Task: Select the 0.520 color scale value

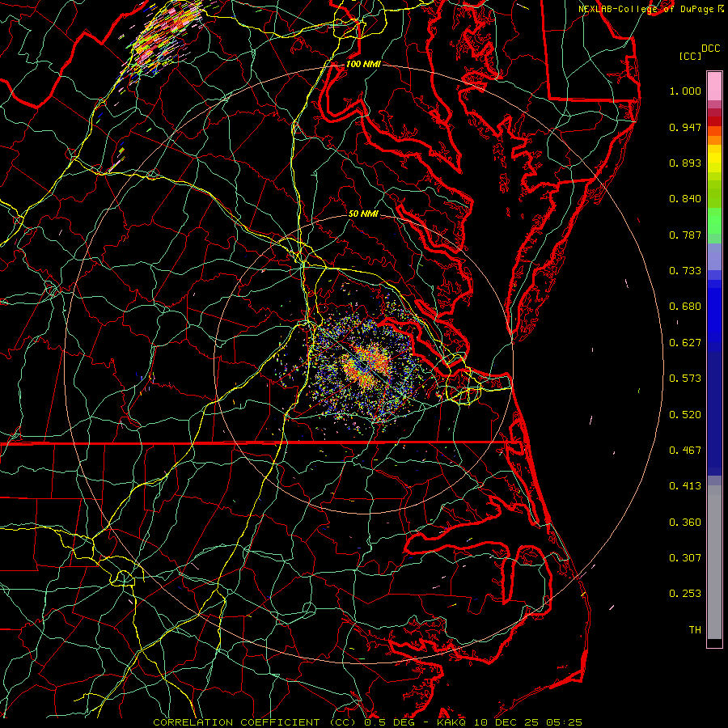Action: [x=685, y=415]
